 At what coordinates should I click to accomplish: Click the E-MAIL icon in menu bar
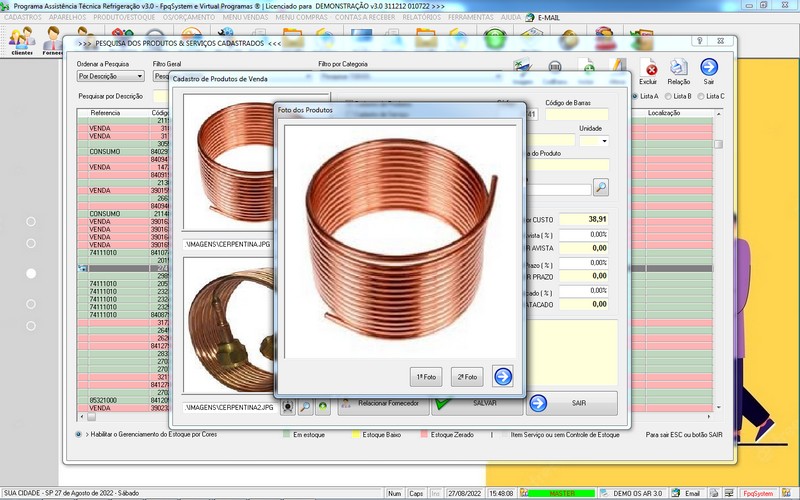click(543, 17)
